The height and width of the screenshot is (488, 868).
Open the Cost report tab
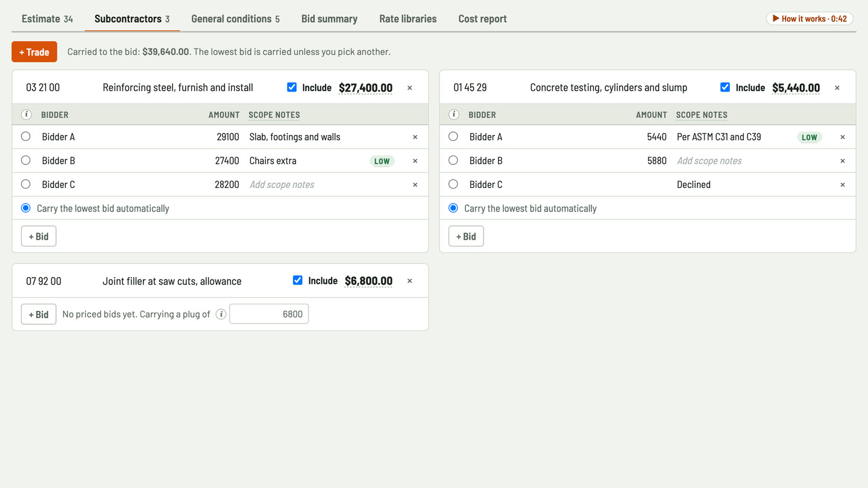coord(482,19)
